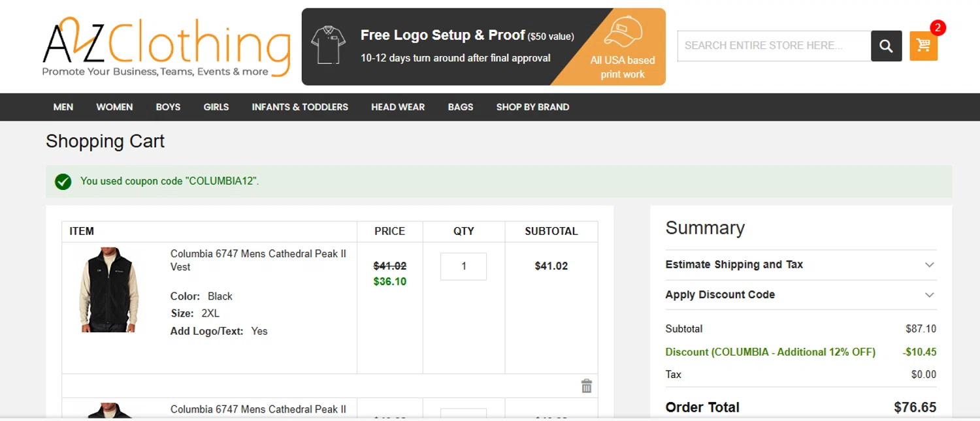Image resolution: width=980 pixels, height=421 pixels.
Task: Click the Summary heading
Action: 705,228
